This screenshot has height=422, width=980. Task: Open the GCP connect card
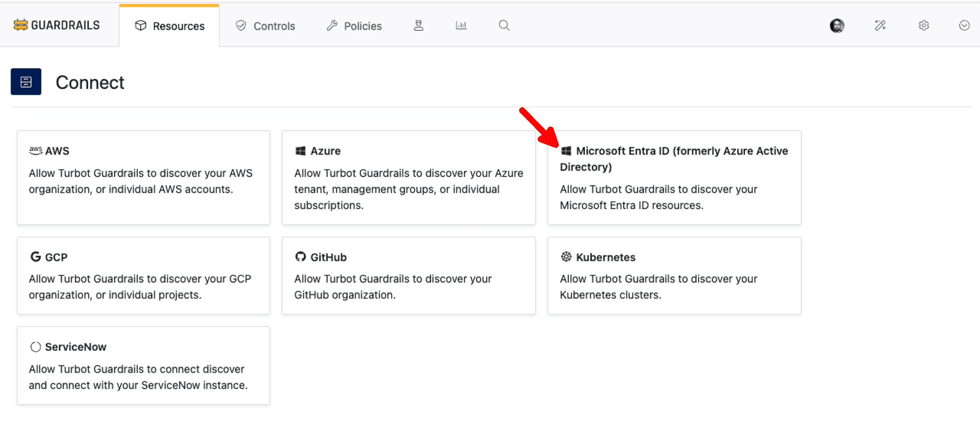tap(144, 276)
